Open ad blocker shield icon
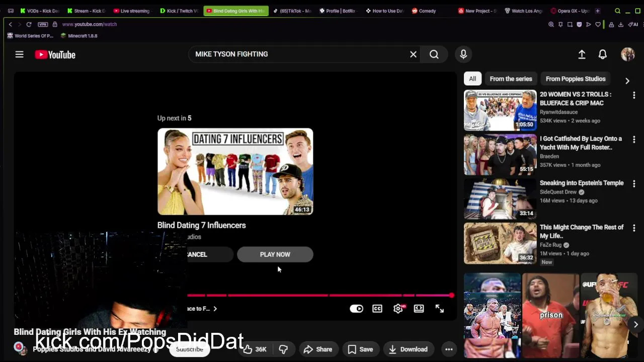 (x=579, y=24)
